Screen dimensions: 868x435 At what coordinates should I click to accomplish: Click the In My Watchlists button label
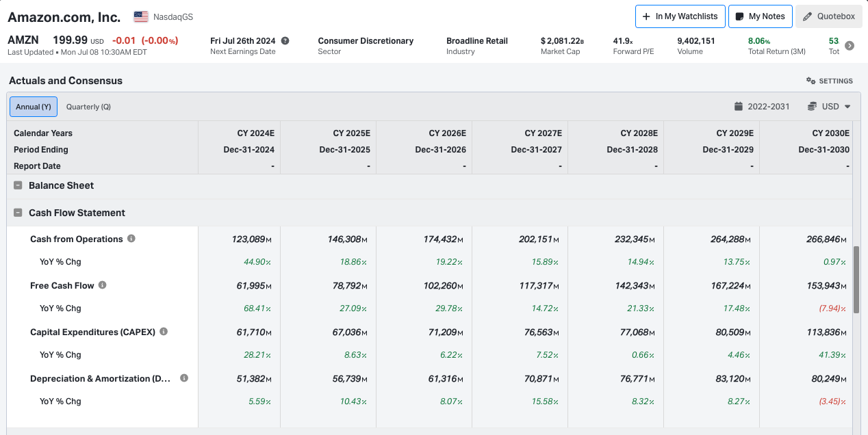click(687, 16)
